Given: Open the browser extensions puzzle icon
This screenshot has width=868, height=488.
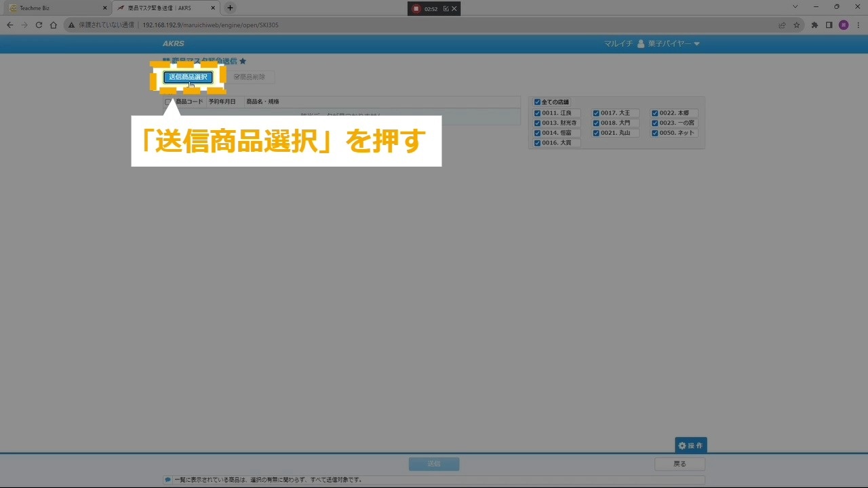Looking at the screenshot, I should (814, 25).
